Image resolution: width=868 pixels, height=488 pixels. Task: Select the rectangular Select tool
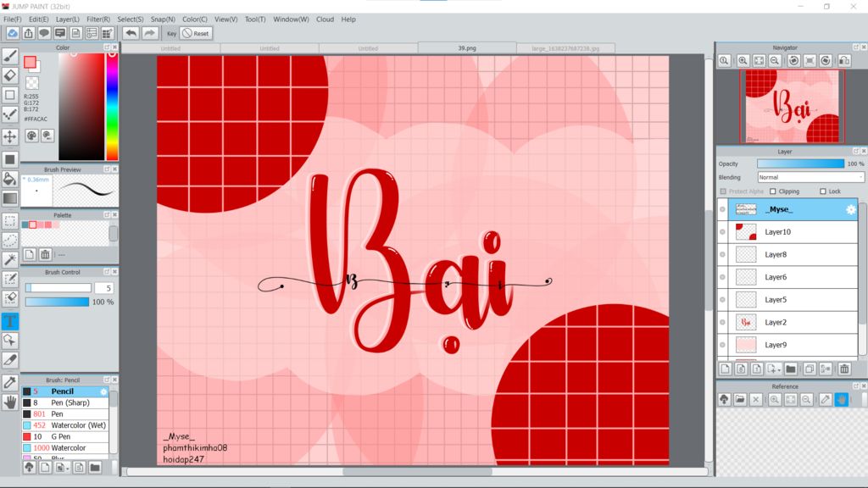pyautogui.click(x=10, y=221)
